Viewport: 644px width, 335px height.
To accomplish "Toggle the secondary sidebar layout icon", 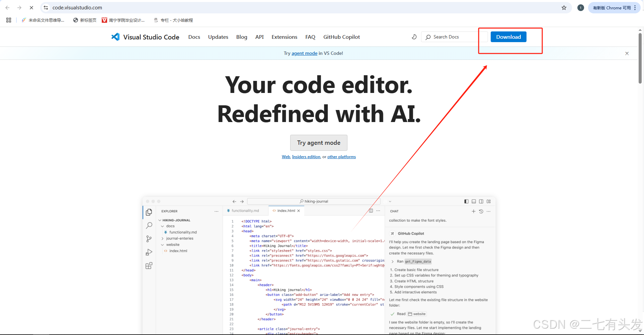I will pyautogui.click(x=481, y=201).
